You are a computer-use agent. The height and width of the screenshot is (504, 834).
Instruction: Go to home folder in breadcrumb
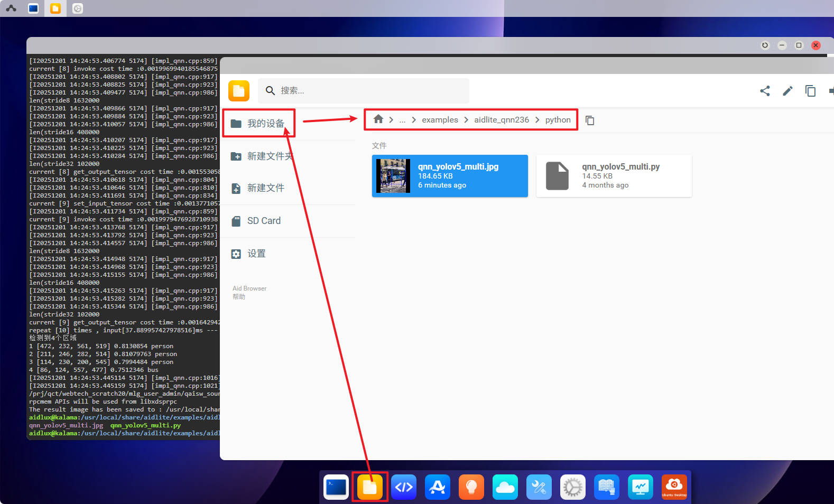pyautogui.click(x=378, y=119)
